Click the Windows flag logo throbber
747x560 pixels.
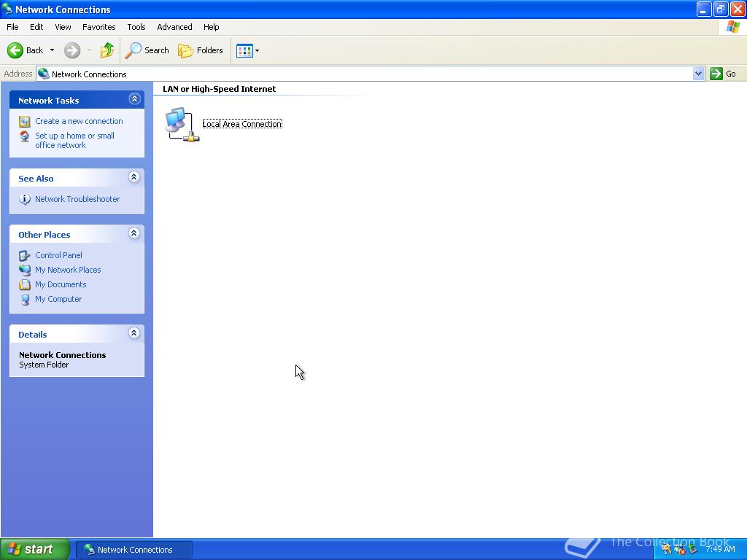click(x=732, y=27)
